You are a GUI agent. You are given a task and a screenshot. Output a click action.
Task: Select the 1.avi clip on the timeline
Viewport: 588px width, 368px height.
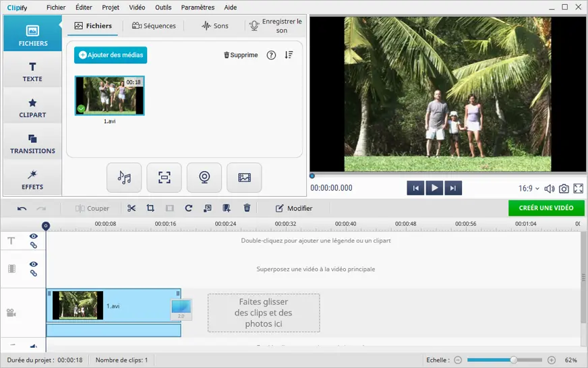click(x=114, y=305)
